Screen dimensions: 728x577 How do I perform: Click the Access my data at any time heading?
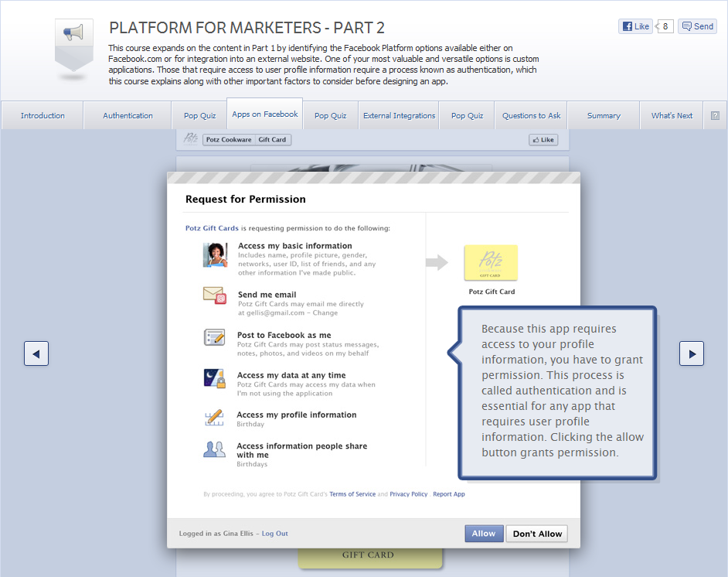click(x=291, y=375)
